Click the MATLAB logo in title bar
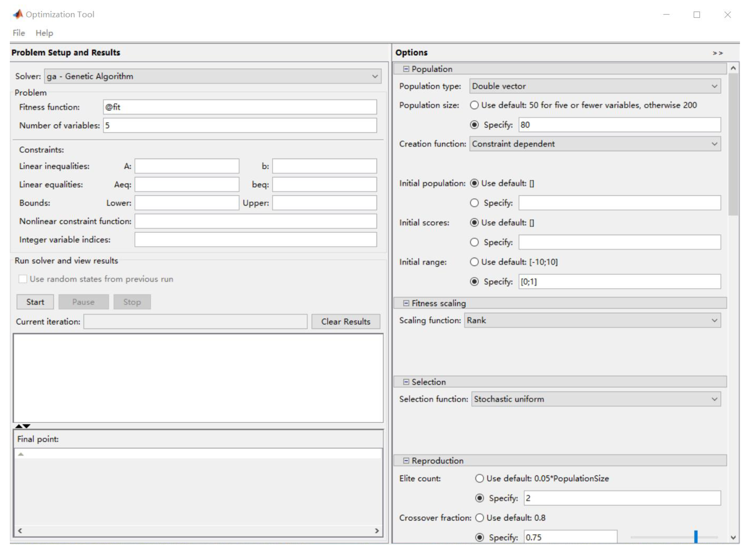Screen dimensions: 756x560 [x=18, y=14]
